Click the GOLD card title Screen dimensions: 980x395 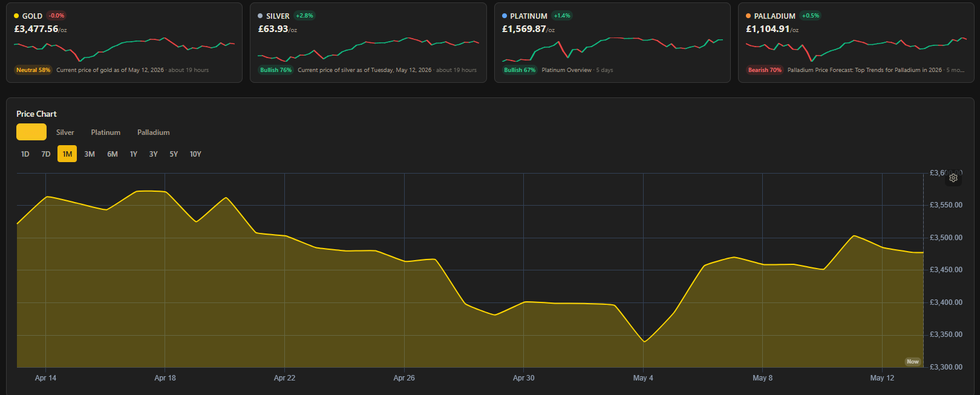click(x=32, y=16)
